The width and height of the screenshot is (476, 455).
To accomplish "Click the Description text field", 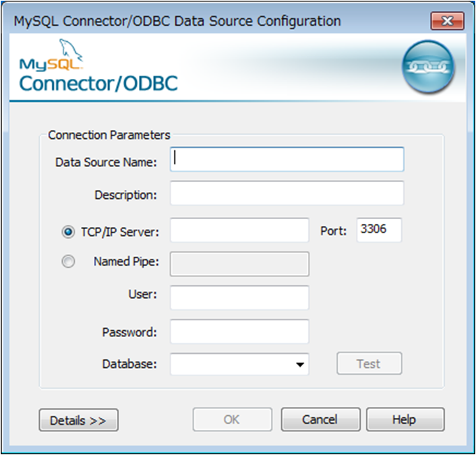I will (287, 193).
